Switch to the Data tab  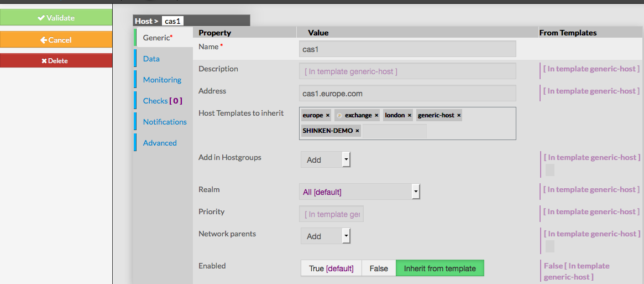point(151,59)
